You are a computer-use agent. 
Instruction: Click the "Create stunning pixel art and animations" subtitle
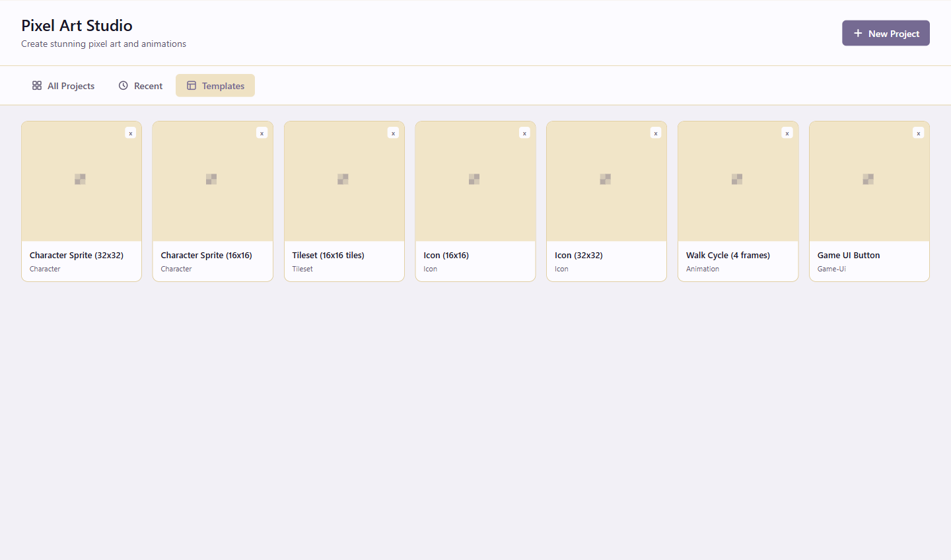[104, 44]
